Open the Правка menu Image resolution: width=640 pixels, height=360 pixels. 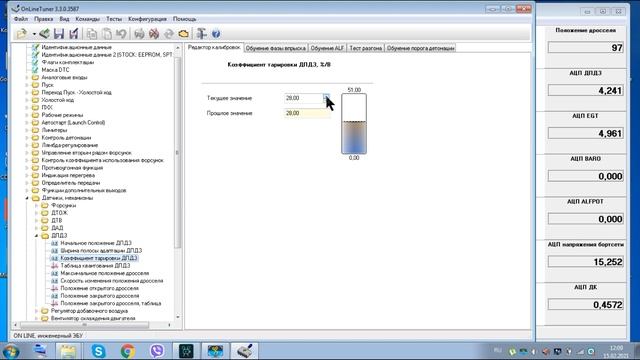point(44,19)
